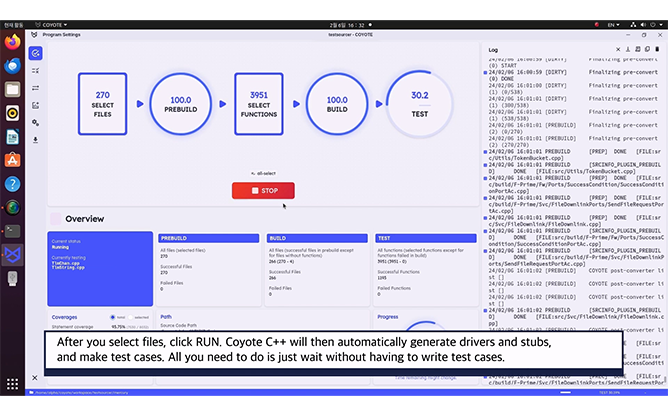The height and width of the screenshot is (416, 668).
Task: Click the SELECT FUNCTIONS step box
Action: coord(259,104)
